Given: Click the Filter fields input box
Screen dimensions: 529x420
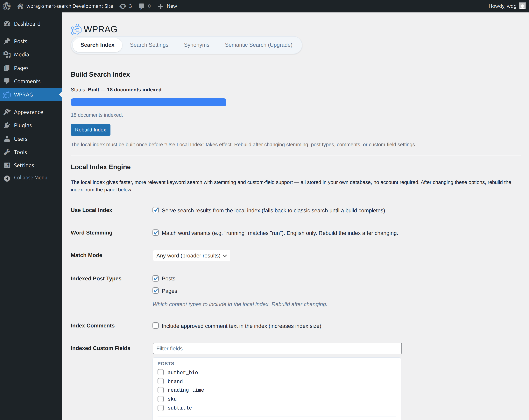Looking at the screenshot, I should click(x=277, y=348).
